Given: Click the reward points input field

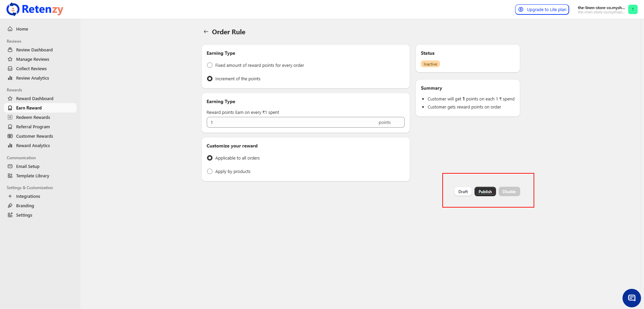Looking at the screenshot, I should [x=292, y=123].
